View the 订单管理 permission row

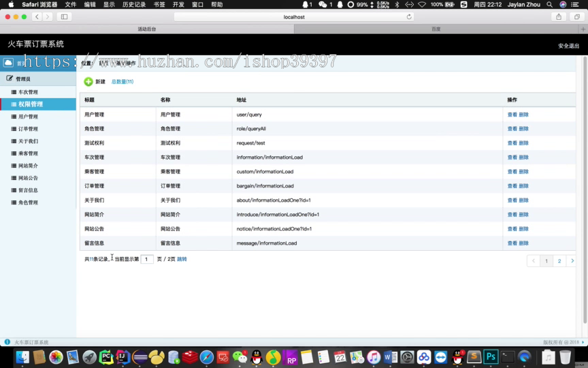(x=512, y=186)
